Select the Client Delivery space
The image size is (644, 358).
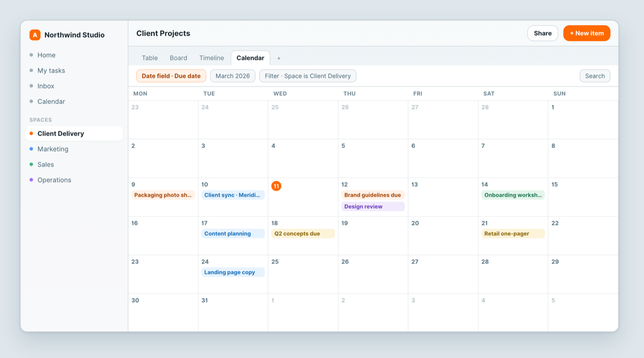pyautogui.click(x=74, y=134)
